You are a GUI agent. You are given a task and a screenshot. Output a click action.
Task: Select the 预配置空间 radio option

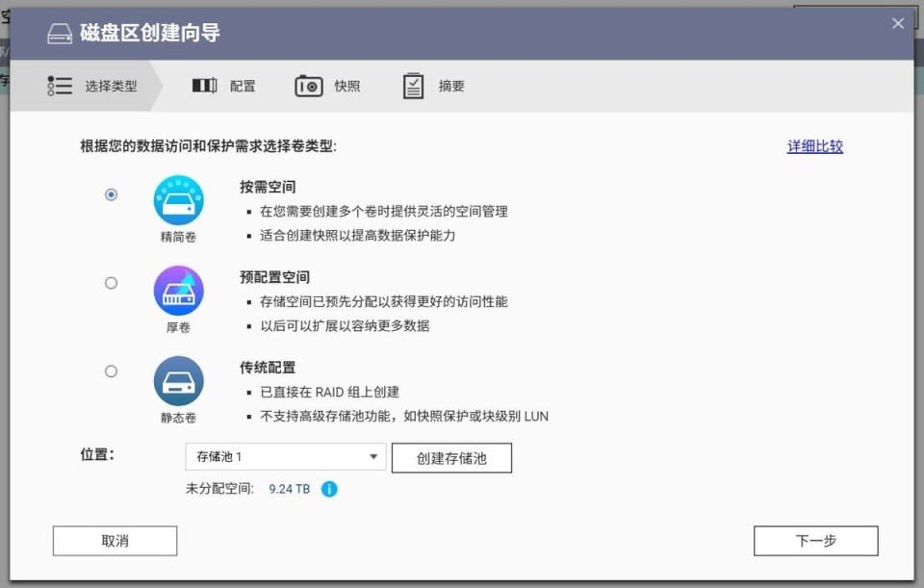pos(111,283)
